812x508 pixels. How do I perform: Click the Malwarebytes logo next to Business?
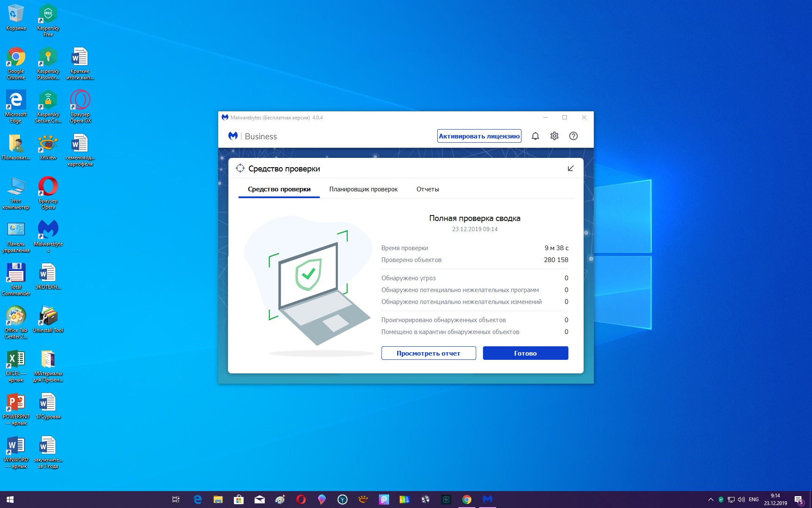pos(233,136)
